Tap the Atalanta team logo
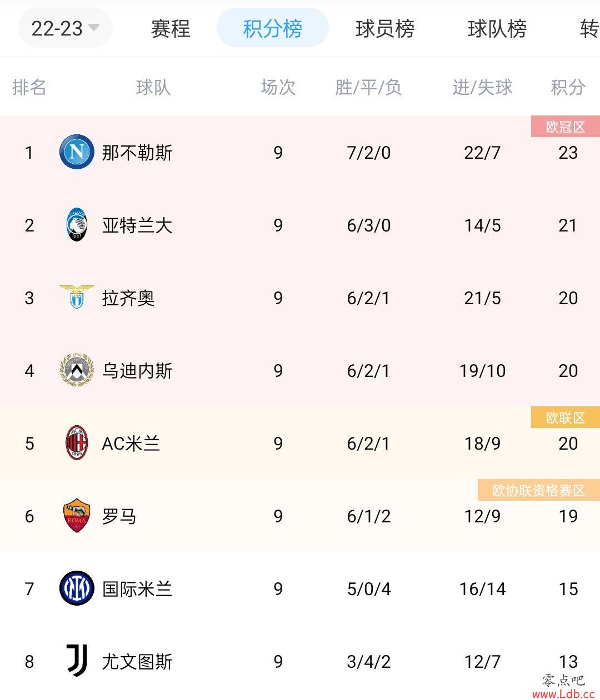600x700 pixels. click(77, 225)
